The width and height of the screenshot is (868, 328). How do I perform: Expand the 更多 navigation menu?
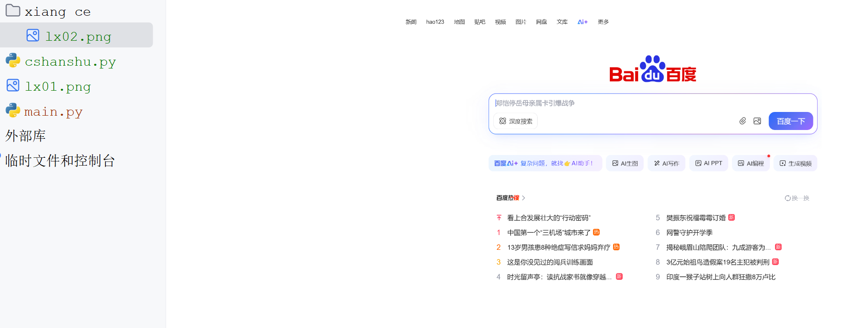pos(603,22)
